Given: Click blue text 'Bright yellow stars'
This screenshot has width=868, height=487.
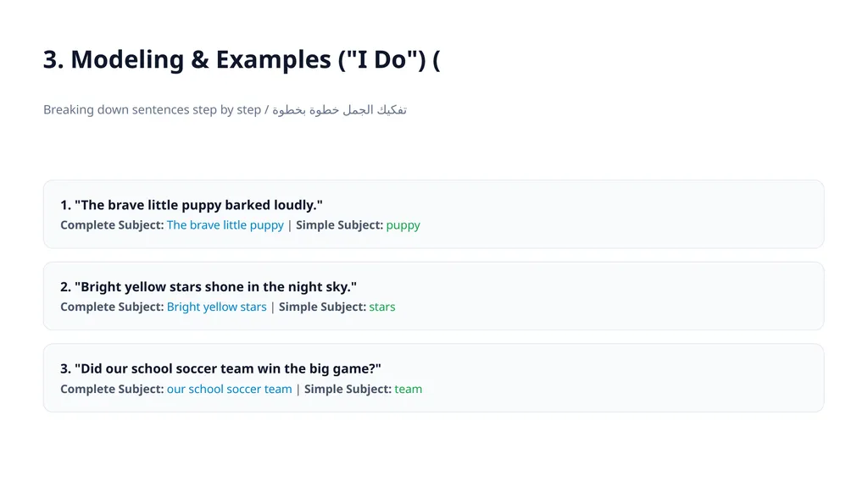Looking at the screenshot, I should pos(216,307).
